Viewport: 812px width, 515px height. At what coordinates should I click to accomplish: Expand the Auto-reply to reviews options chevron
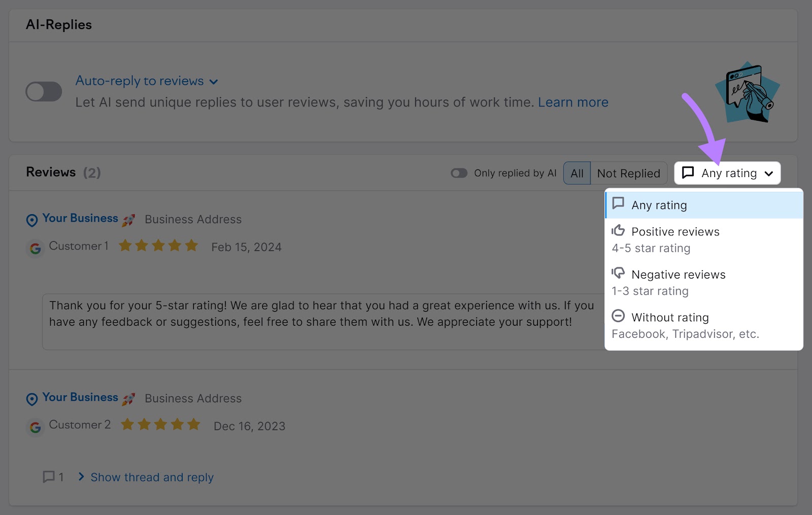point(214,81)
